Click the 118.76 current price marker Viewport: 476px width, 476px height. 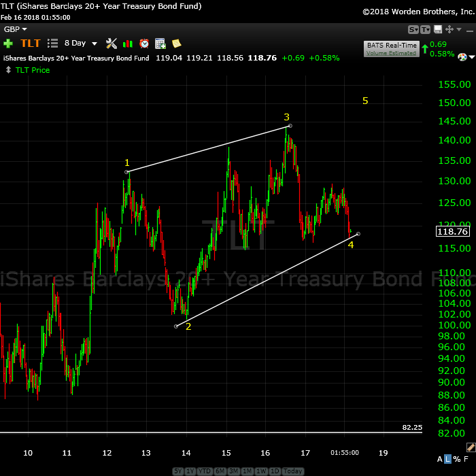click(x=453, y=231)
